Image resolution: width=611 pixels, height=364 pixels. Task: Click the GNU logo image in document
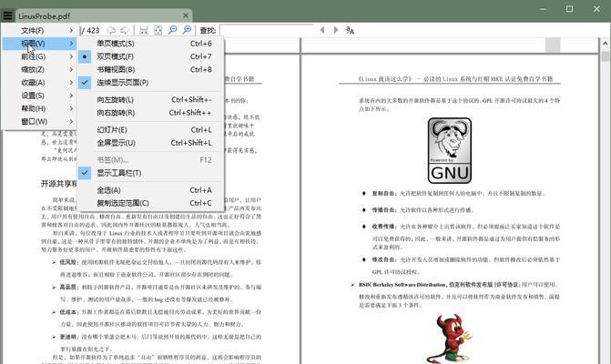click(450, 151)
